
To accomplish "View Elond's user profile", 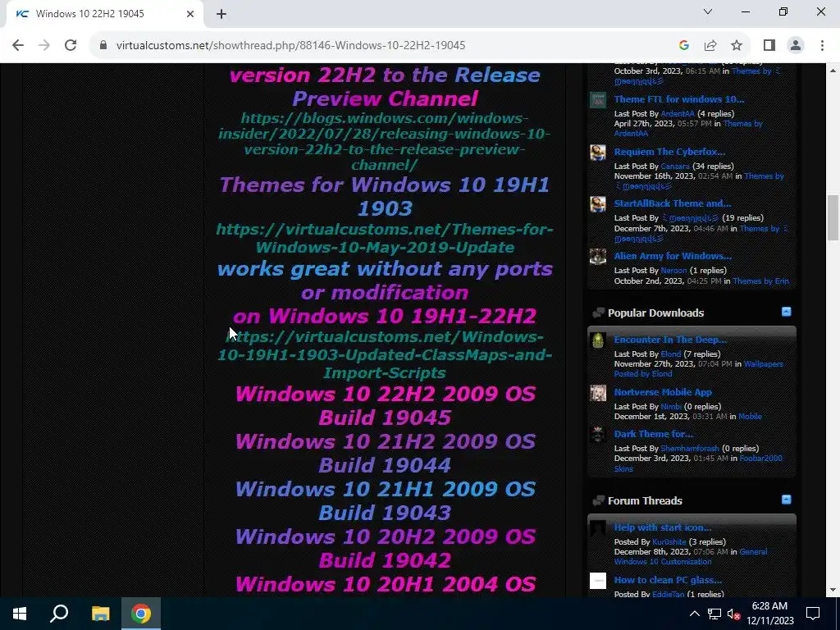I will pyautogui.click(x=671, y=354).
